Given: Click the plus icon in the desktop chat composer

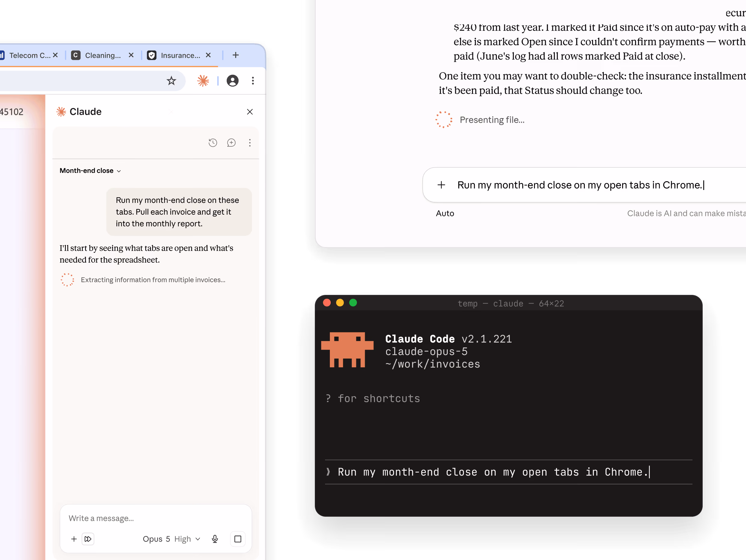Looking at the screenshot, I should [441, 185].
